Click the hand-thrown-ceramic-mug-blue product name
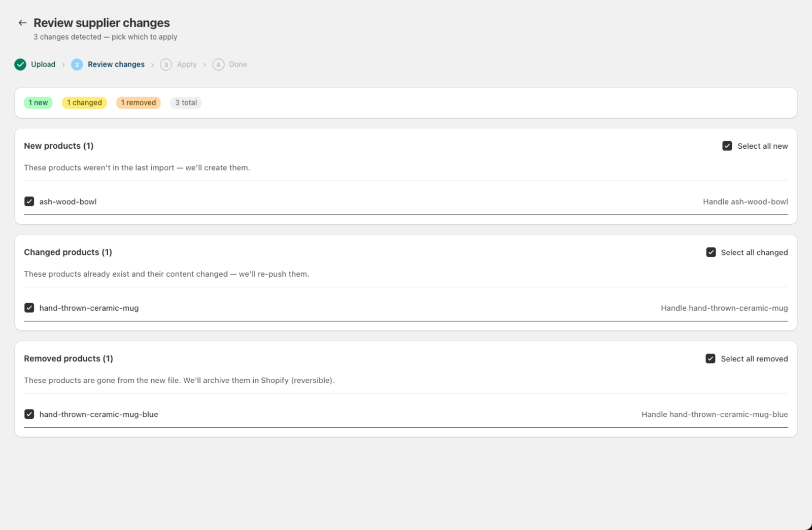The image size is (812, 530). coord(98,414)
